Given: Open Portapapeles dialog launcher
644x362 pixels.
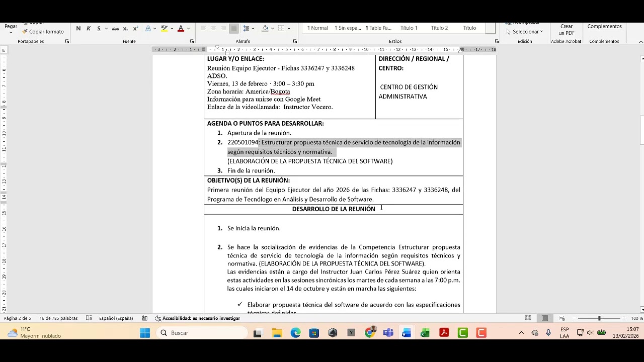Looking at the screenshot, I should point(67,41).
